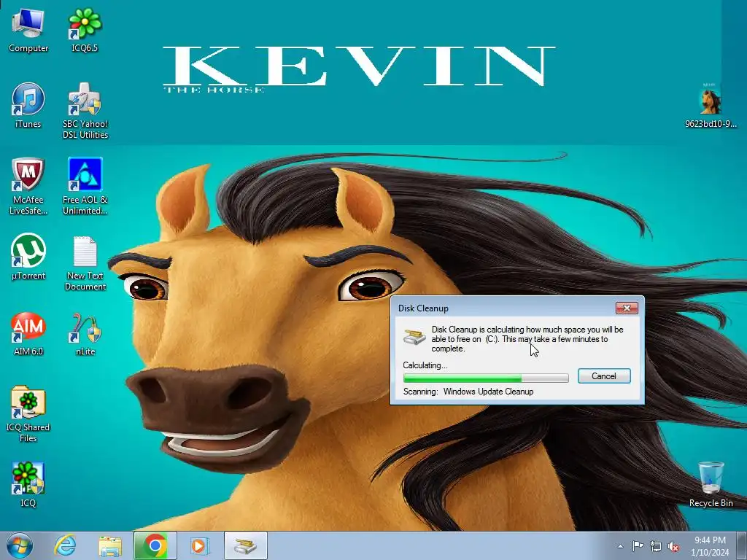The width and height of the screenshot is (747, 560).
Task: Click Disk Cleanup taskbar button
Action: 245,545
